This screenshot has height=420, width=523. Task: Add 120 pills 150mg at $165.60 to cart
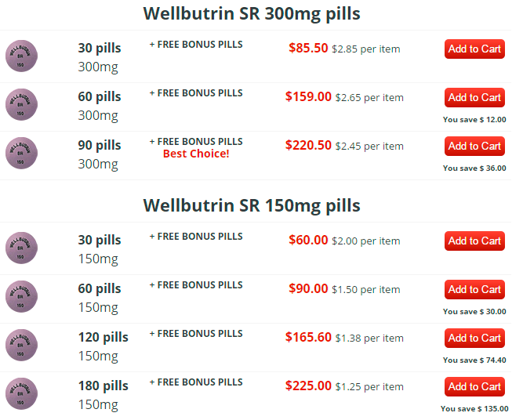pos(474,339)
